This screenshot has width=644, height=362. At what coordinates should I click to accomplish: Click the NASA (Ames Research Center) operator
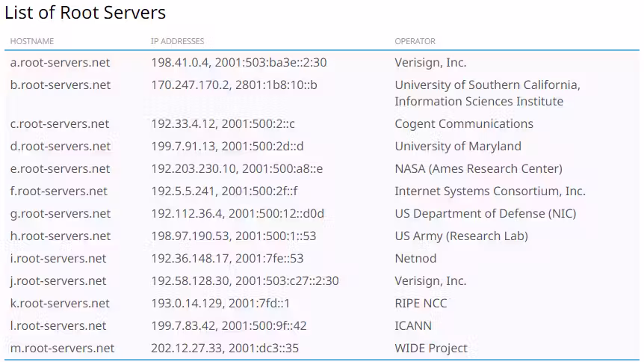point(478,169)
